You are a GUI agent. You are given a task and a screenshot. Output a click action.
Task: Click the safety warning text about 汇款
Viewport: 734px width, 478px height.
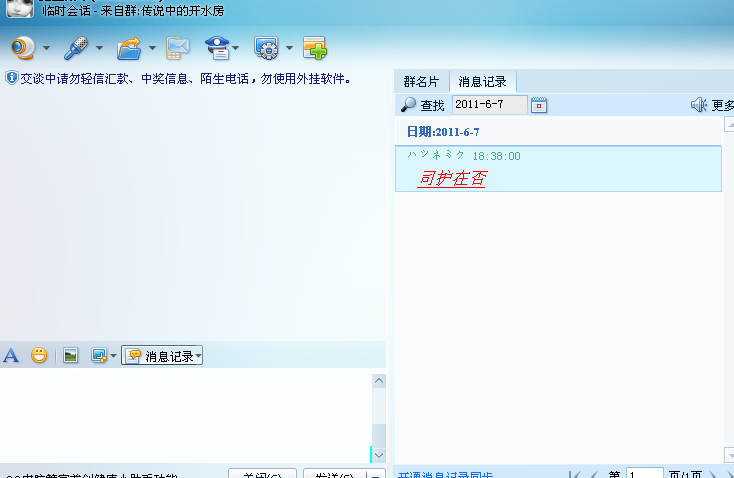(186, 78)
